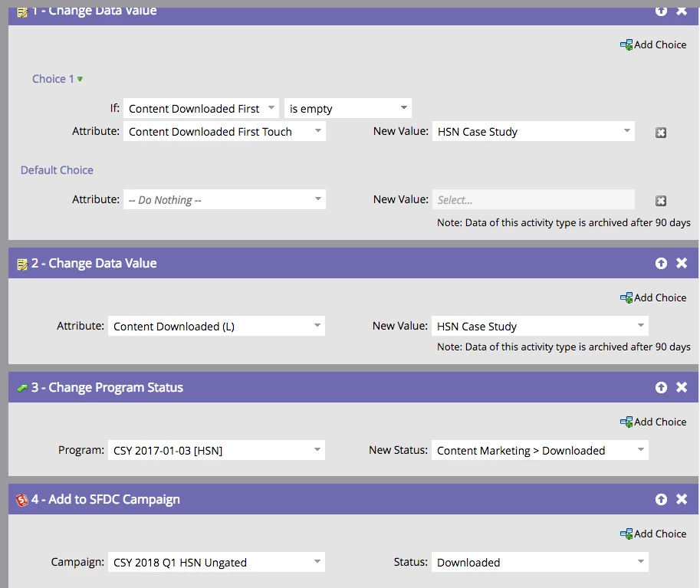
Task: Open Content Downloaded First Touch attribute dropdown
Action: click(318, 131)
